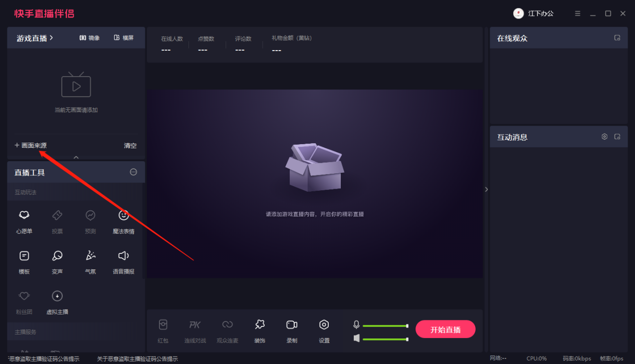Click the 开始直播 start streaming button
635x364 pixels.
(x=446, y=329)
